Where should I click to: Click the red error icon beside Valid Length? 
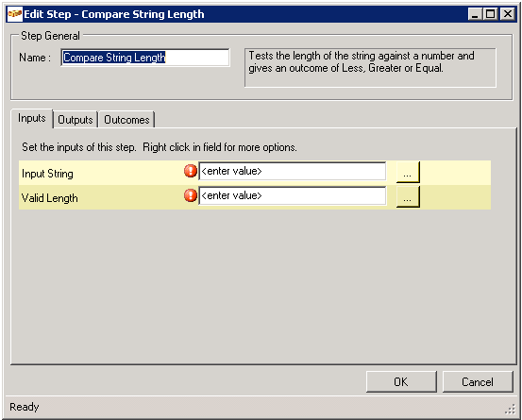point(191,195)
